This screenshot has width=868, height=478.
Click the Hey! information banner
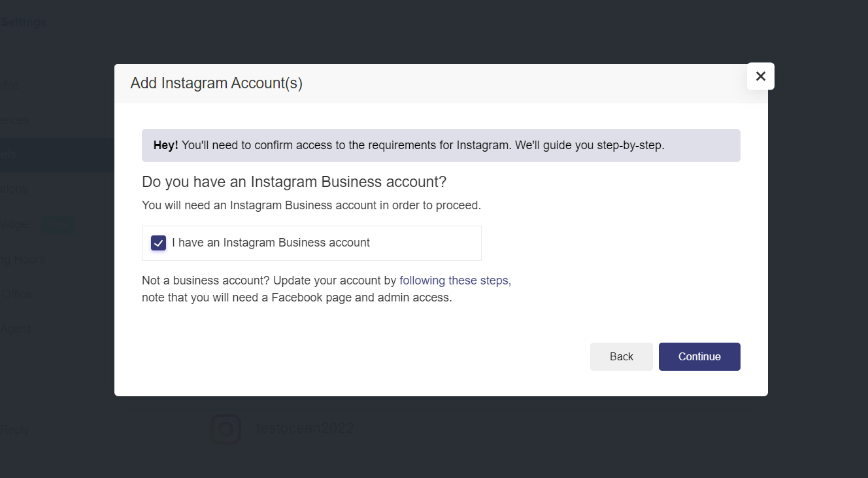click(x=441, y=145)
